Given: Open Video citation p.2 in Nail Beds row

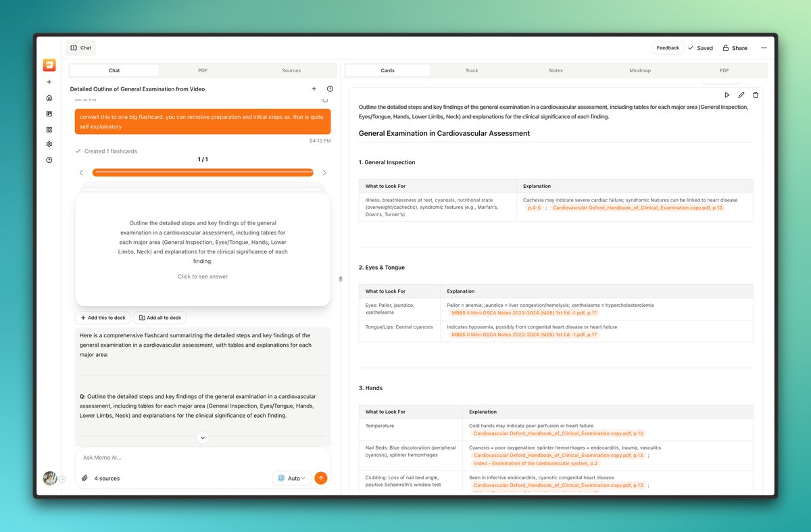Looking at the screenshot, I should [x=536, y=463].
